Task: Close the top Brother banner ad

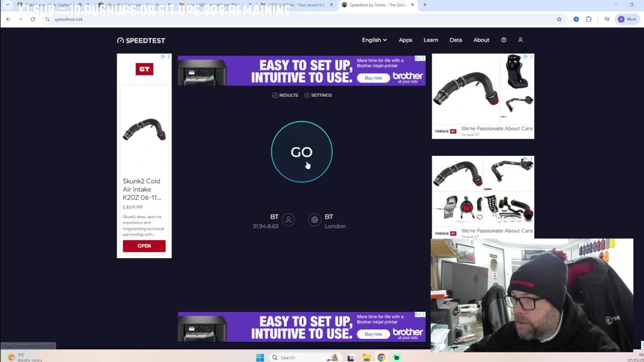Action: [x=423, y=58]
